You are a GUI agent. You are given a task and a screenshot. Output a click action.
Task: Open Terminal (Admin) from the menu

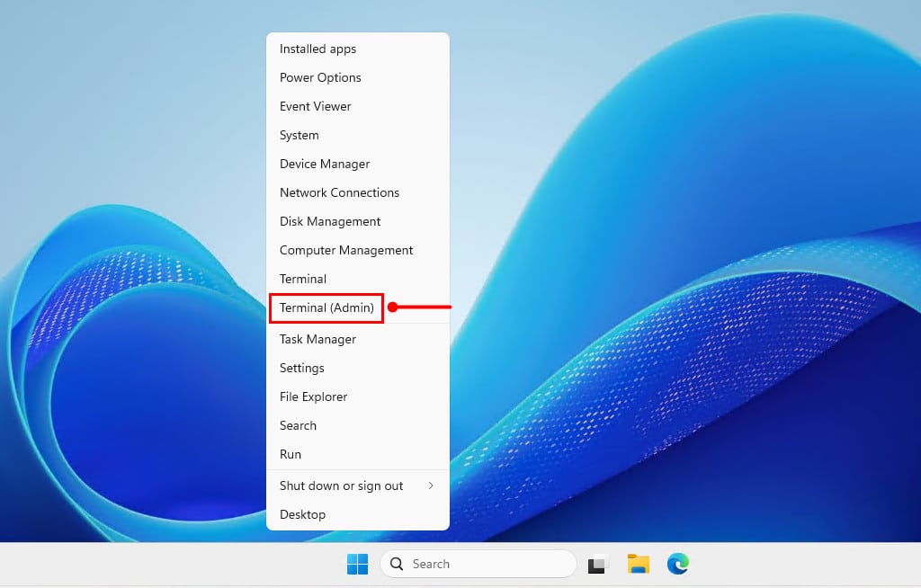(x=326, y=307)
